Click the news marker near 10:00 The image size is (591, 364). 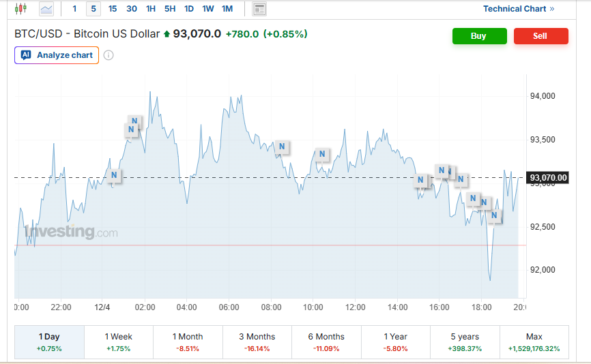[x=322, y=155]
